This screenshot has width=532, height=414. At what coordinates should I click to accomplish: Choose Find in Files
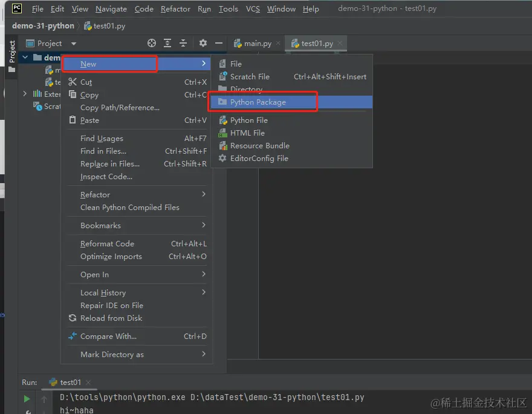click(x=137, y=151)
